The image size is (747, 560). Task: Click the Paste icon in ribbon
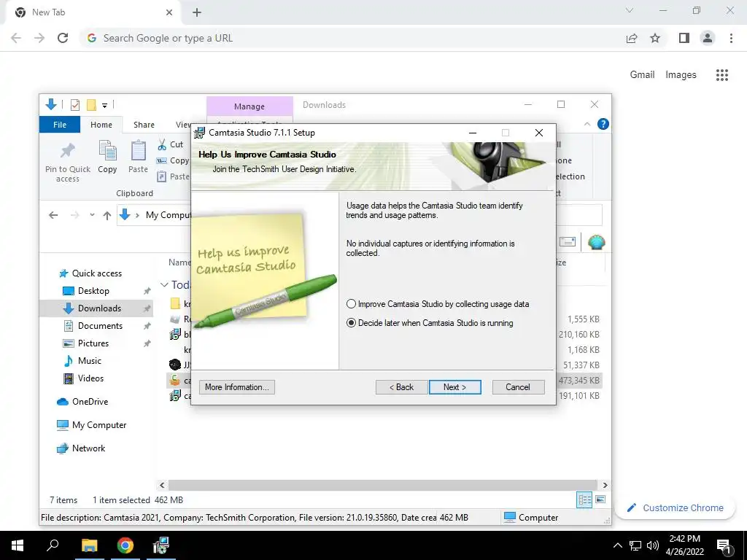click(x=138, y=150)
